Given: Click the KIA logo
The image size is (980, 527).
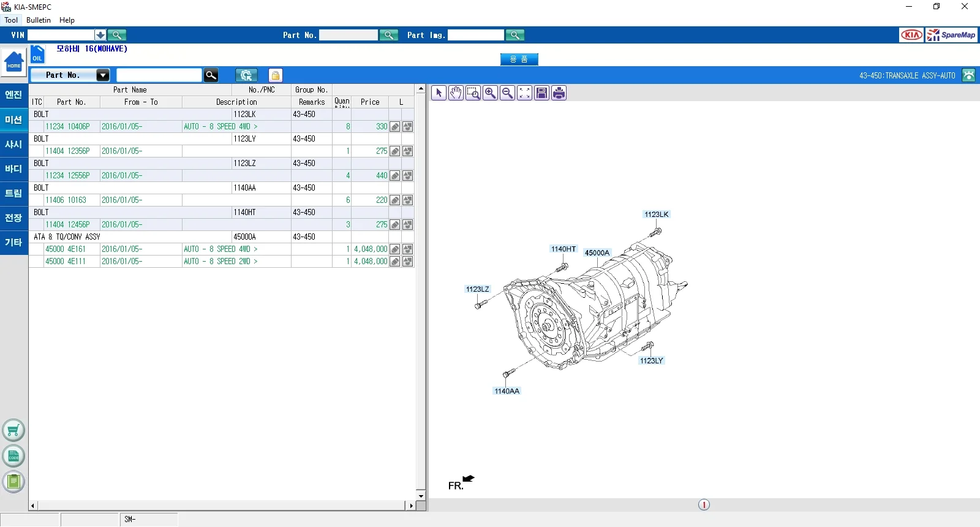Looking at the screenshot, I should (x=911, y=35).
